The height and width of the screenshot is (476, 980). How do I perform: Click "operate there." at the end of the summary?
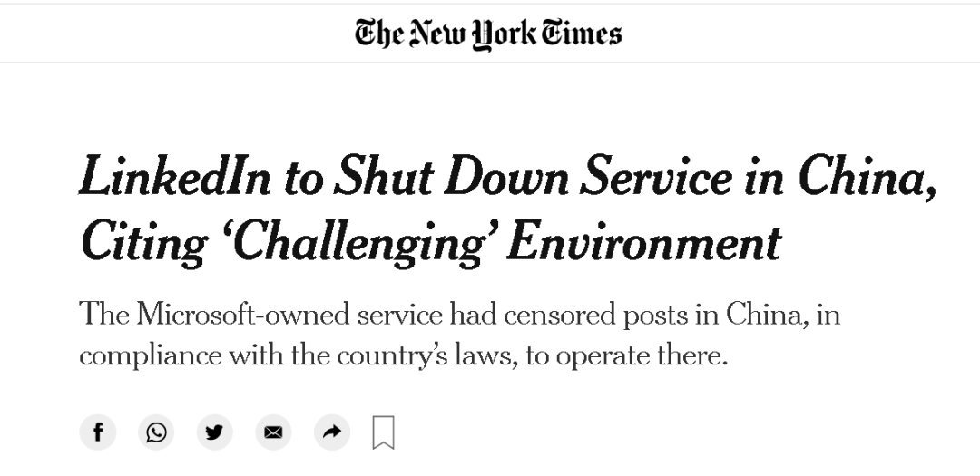(642, 356)
